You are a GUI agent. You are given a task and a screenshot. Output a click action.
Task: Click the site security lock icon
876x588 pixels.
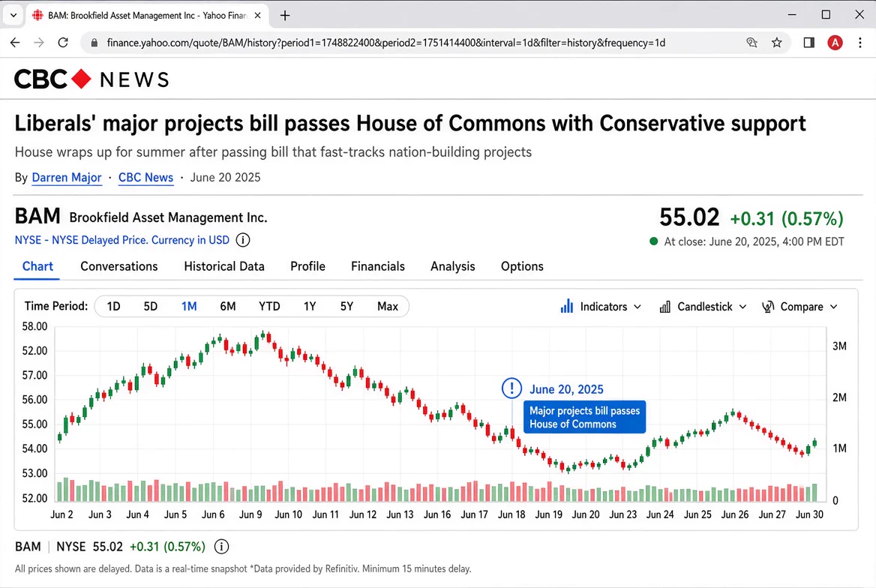(x=94, y=43)
